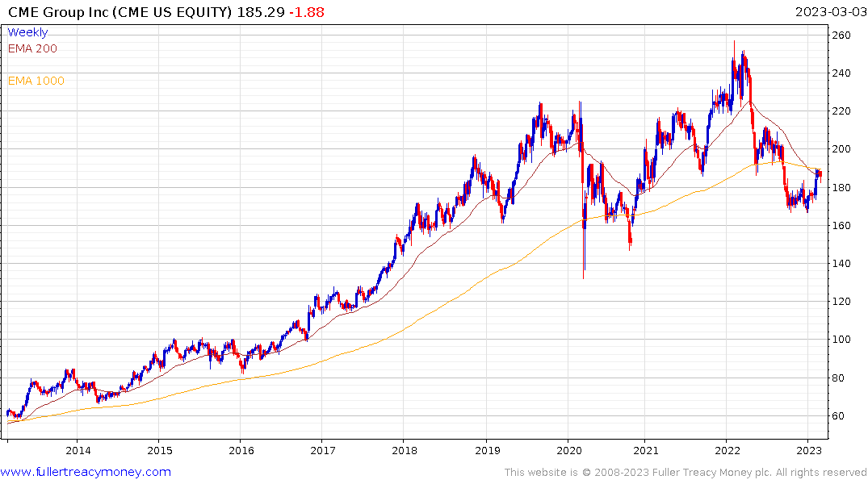Click the 2017 x-axis year label

pos(323,450)
